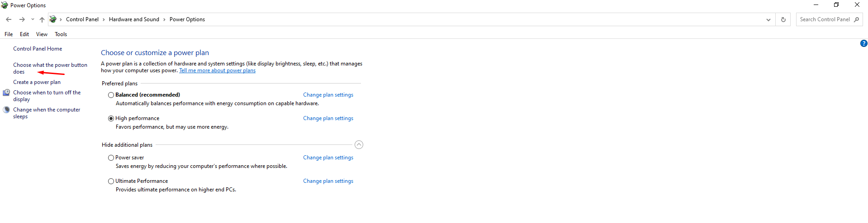Click the Back navigation arrow

9,19
